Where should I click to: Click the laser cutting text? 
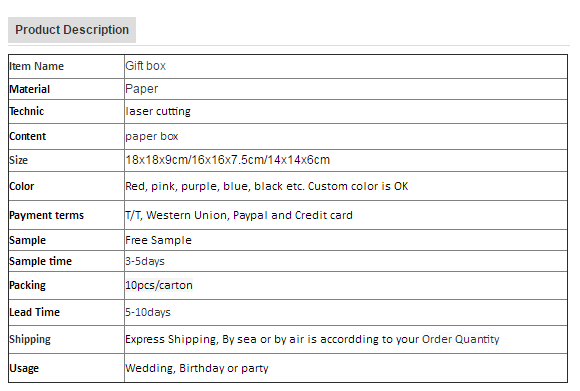tap(158, 111)
